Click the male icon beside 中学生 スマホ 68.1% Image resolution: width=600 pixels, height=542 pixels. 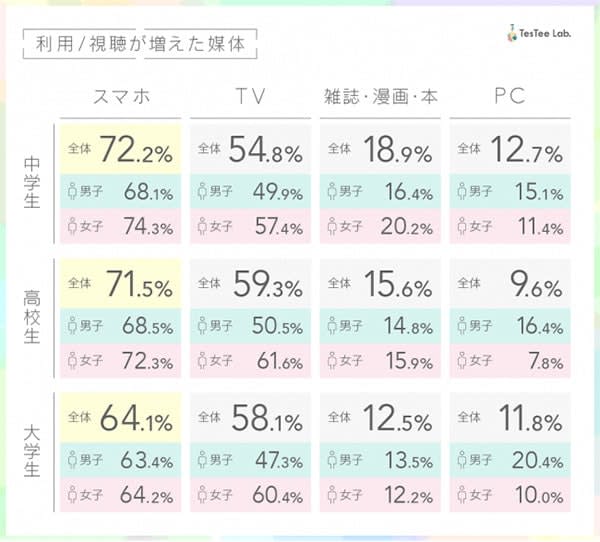click(72, 191)
